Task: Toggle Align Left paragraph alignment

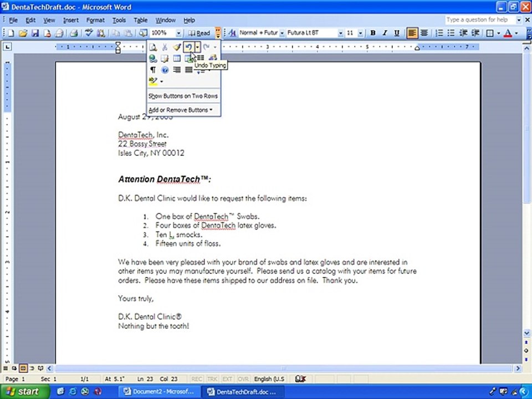Action: click(412, 33)
